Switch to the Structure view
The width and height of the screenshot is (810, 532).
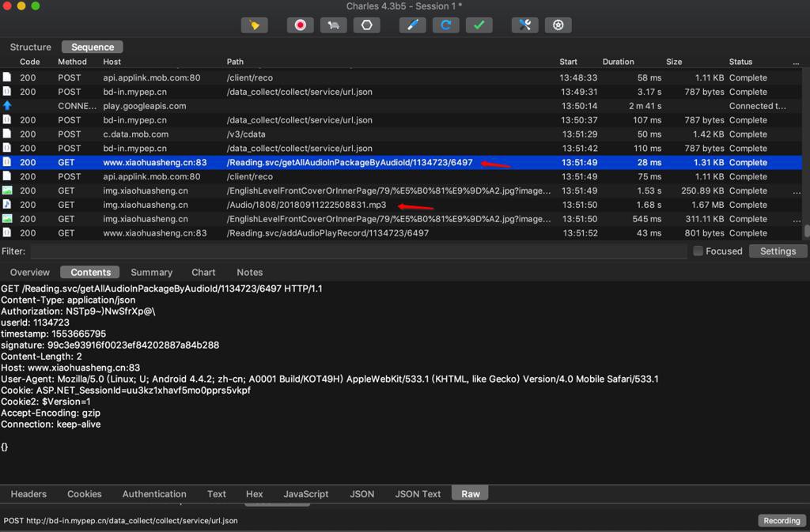pos(31,47)
